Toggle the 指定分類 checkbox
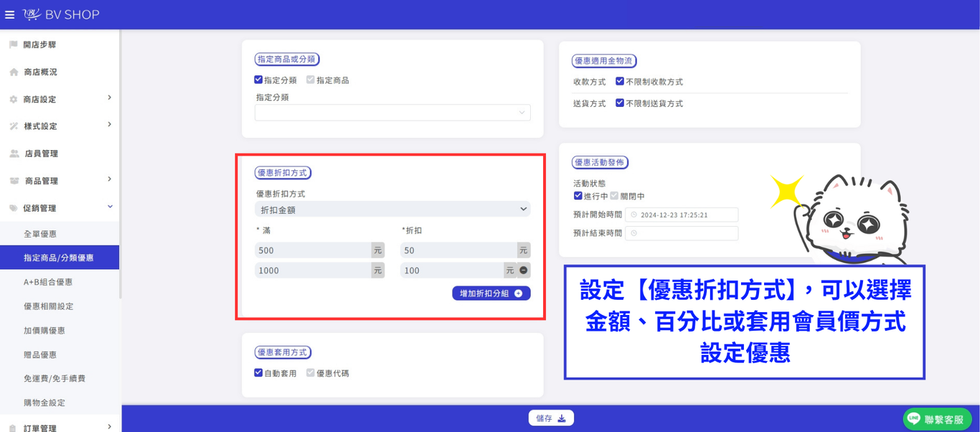 click(x=258, y=80)
